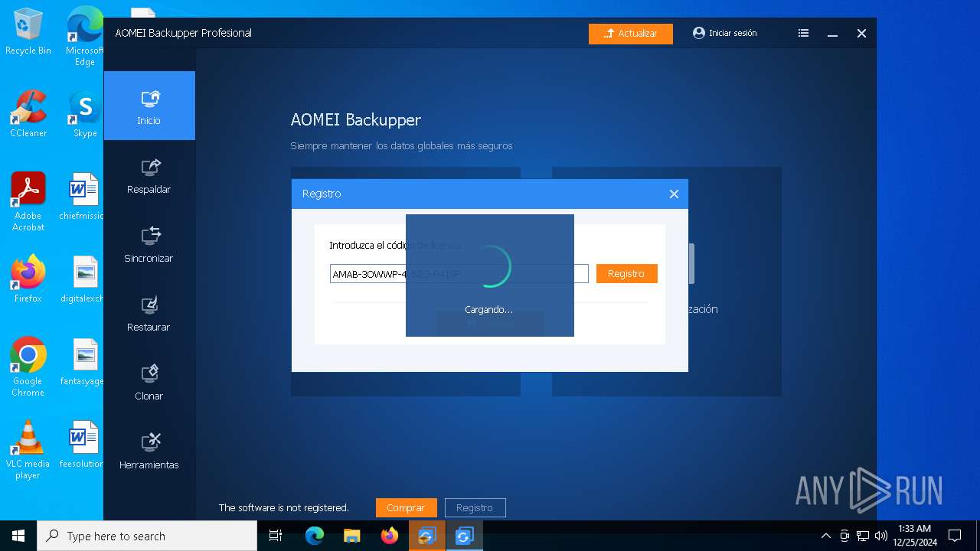
Task: Show hidden system tray icons
Action: [x=825, y=536]
